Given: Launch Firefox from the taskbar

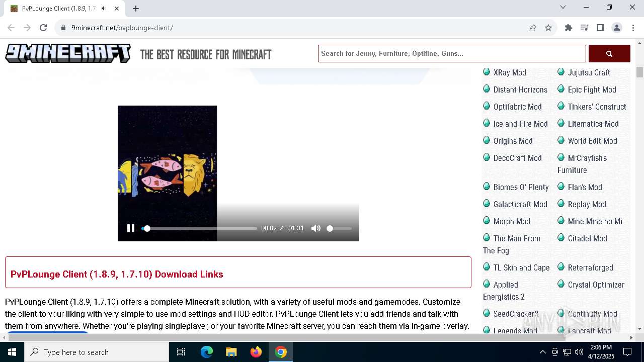Looking at the screenshot, I should (256, 352).
